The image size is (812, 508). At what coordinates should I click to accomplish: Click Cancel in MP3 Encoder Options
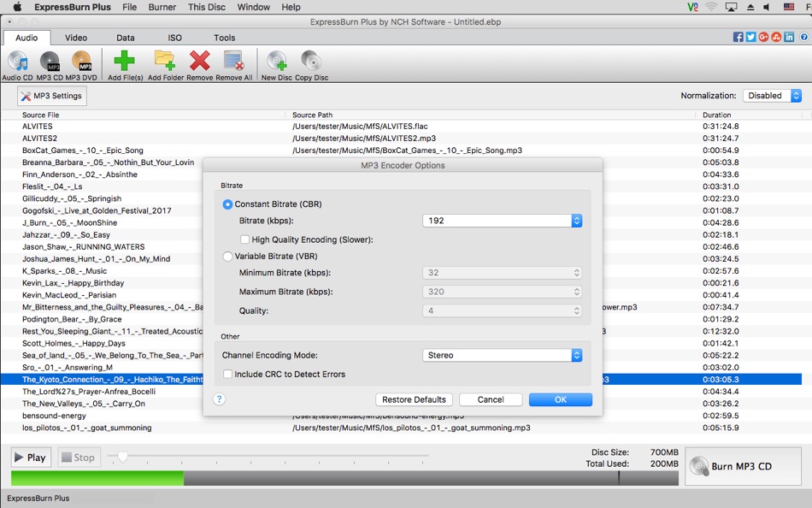point(491,399)
